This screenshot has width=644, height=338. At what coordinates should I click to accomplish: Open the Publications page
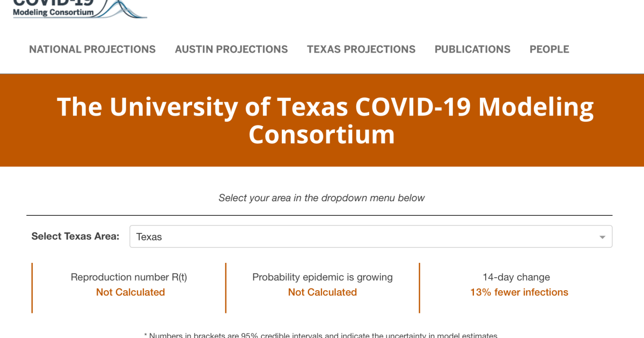[x=472, y=49]
